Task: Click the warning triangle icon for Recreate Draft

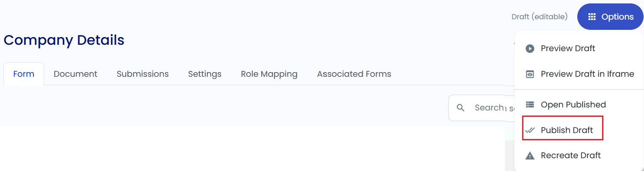Action: pyautogui.click(x=530, y=156)
